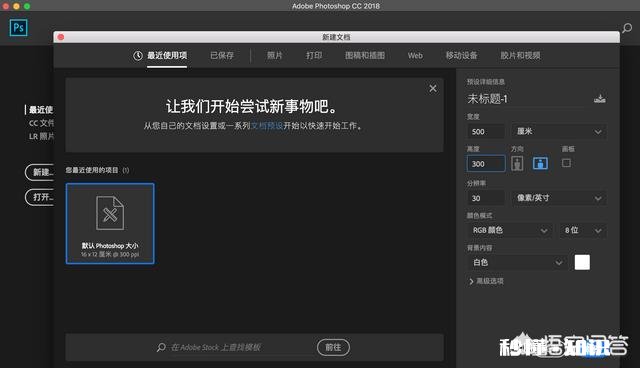Click the document name field 未标题-1
The image size is (640, 368).
(527, 99)
